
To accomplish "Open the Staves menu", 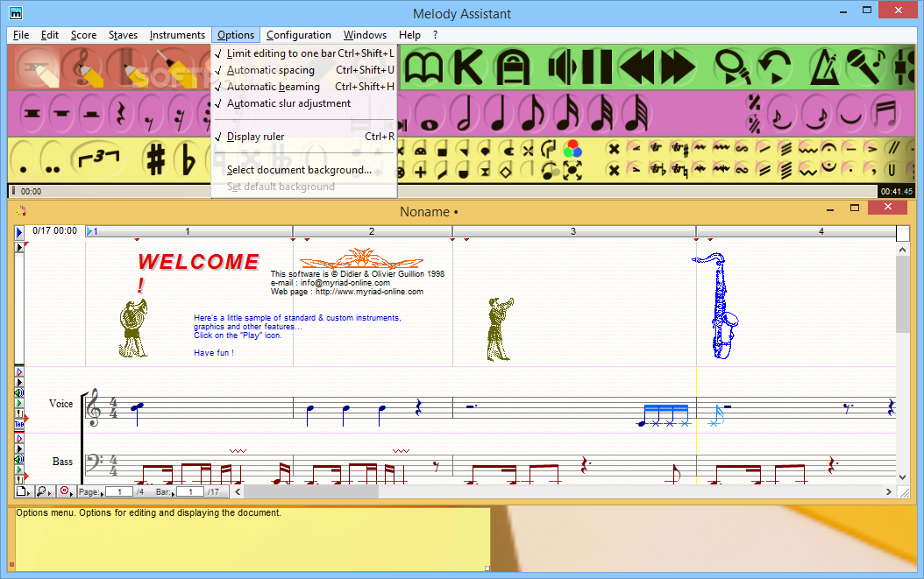I will click(123, 35).
